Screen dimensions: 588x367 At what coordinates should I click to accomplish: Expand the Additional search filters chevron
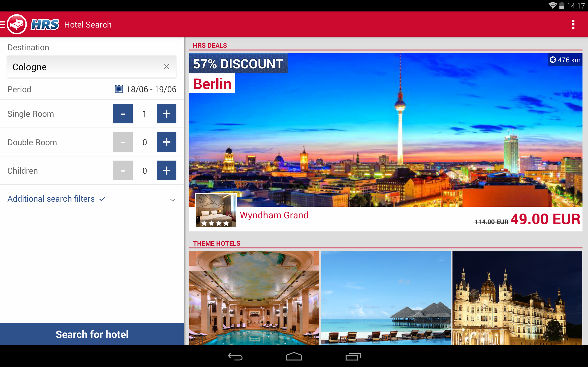pos(172,200)
